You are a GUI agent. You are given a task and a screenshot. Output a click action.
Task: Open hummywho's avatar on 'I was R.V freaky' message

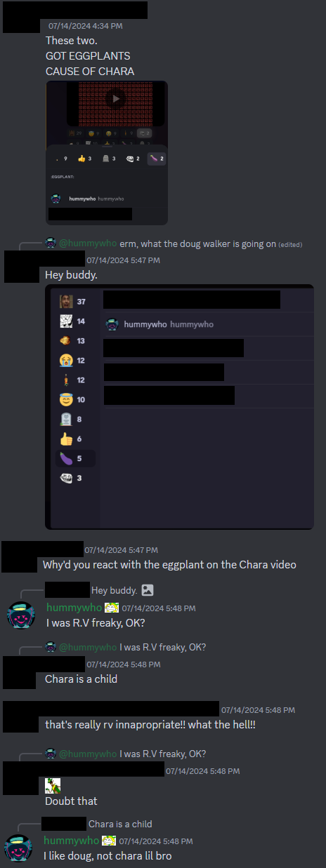(21, 615)
